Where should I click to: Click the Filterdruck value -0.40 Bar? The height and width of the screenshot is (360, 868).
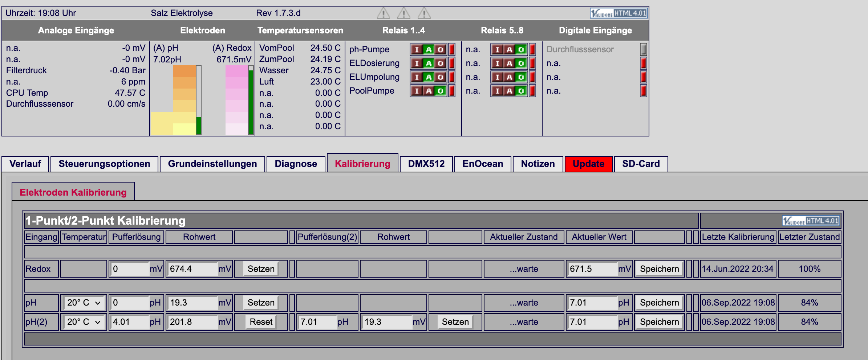127,70
